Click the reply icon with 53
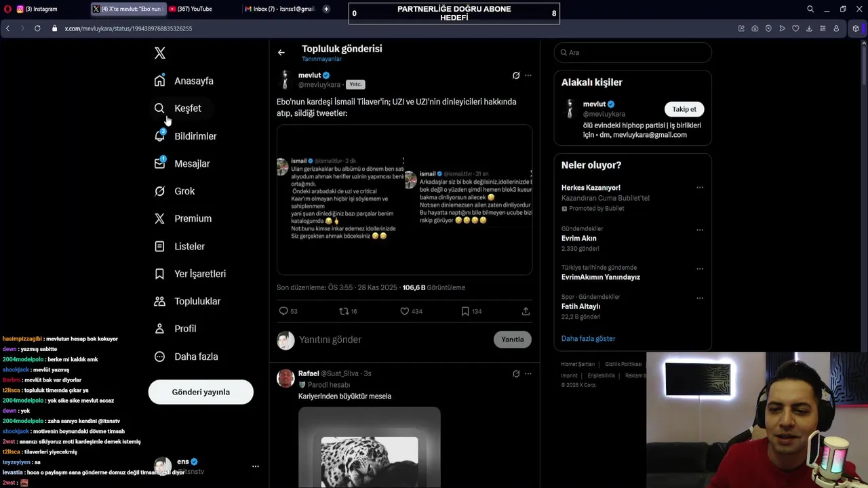Screen dimensions: 868x488 283,311
